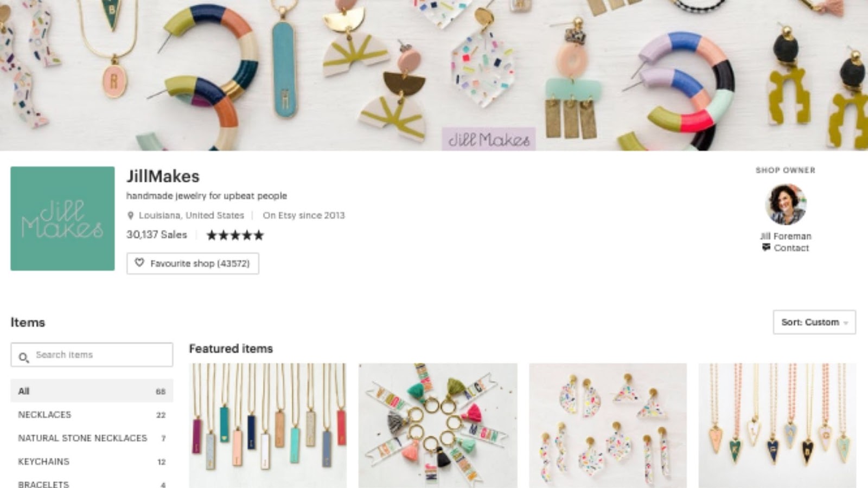The width and height of the screenshot is (868, 488).
Task: Click the Search items field
Action: (x=92, y=355)
